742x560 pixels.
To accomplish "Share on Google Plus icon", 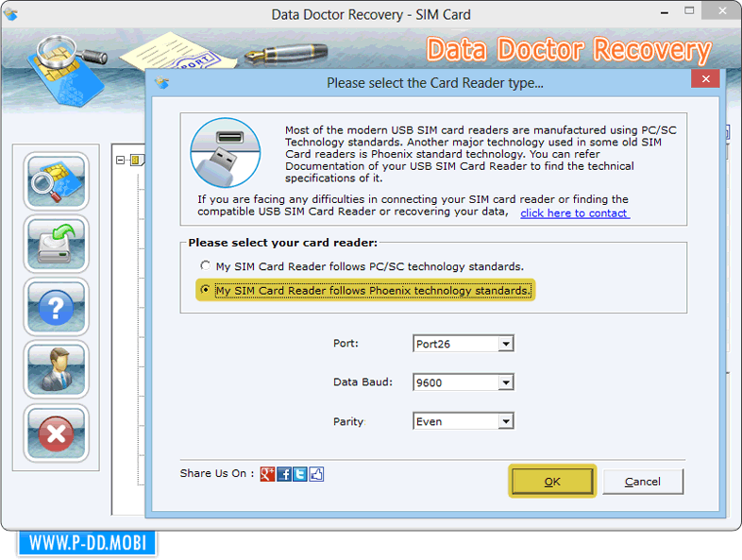I will 267,474.
